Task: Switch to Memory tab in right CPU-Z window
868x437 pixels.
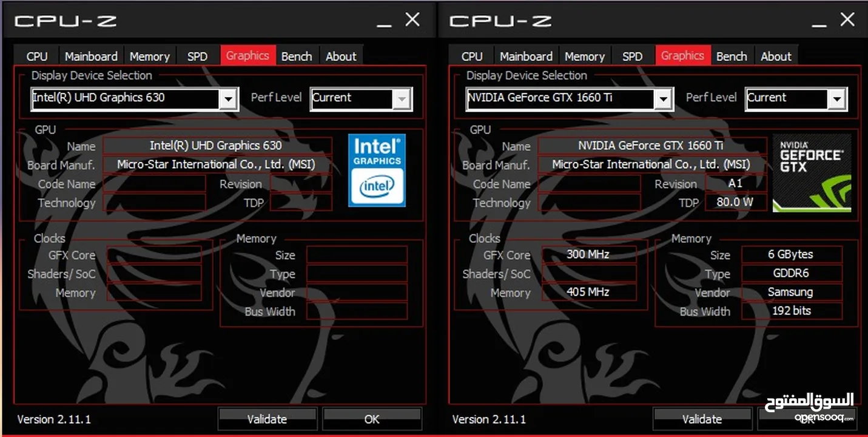Action: pos(584,56)
